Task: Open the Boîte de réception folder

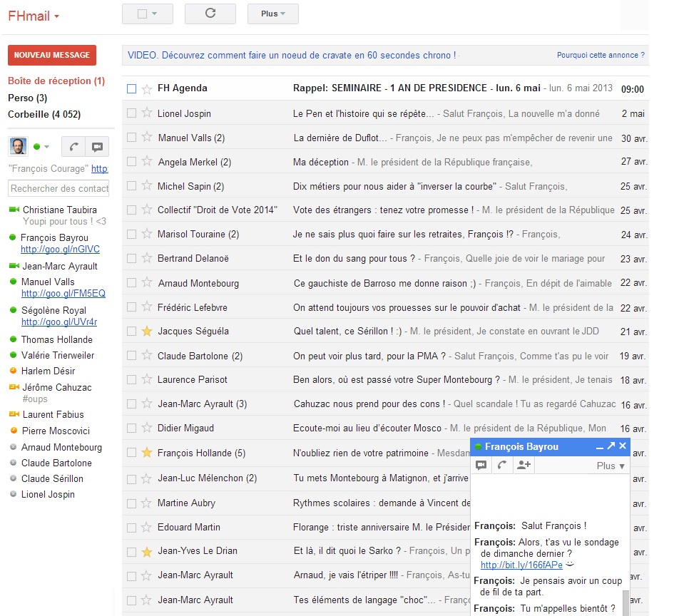Action: [x=56, y=81]
